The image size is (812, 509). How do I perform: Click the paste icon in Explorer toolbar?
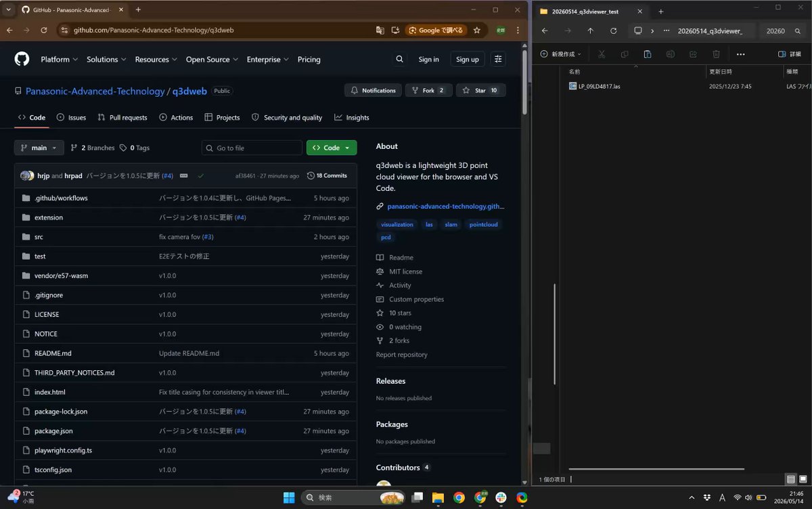(x=648, y=54)
